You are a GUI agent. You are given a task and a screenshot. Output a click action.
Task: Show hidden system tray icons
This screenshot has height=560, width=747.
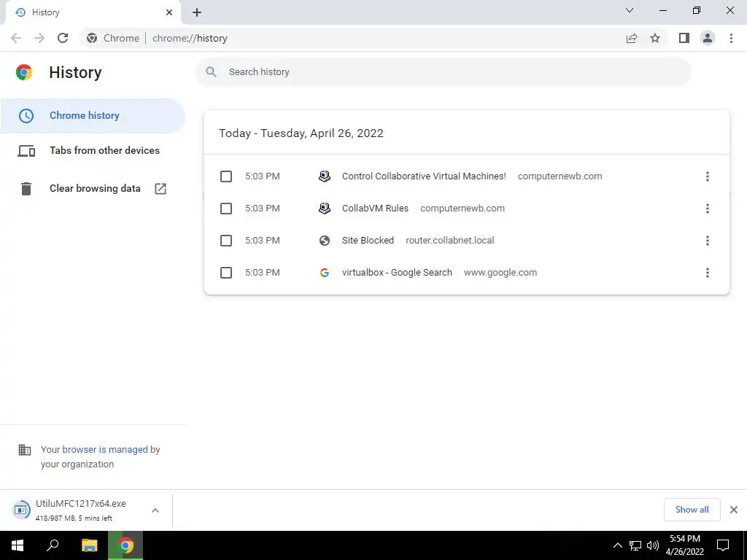pos(617,545)
